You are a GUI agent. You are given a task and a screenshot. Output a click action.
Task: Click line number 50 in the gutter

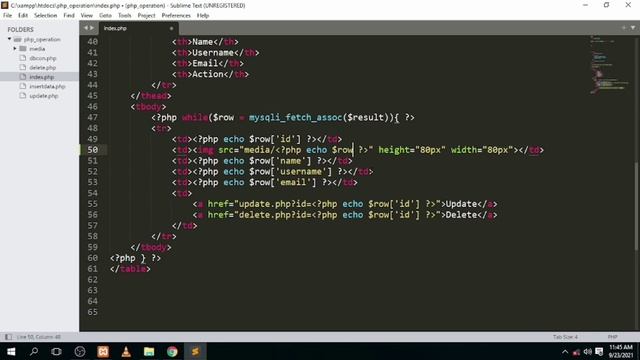[x=93, y=150]
